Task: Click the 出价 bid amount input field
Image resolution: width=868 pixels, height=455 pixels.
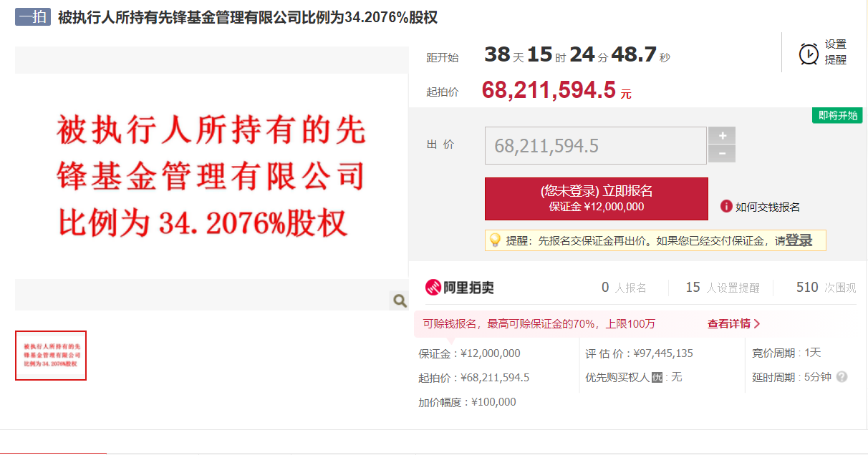Action: [x=595, y=146]
